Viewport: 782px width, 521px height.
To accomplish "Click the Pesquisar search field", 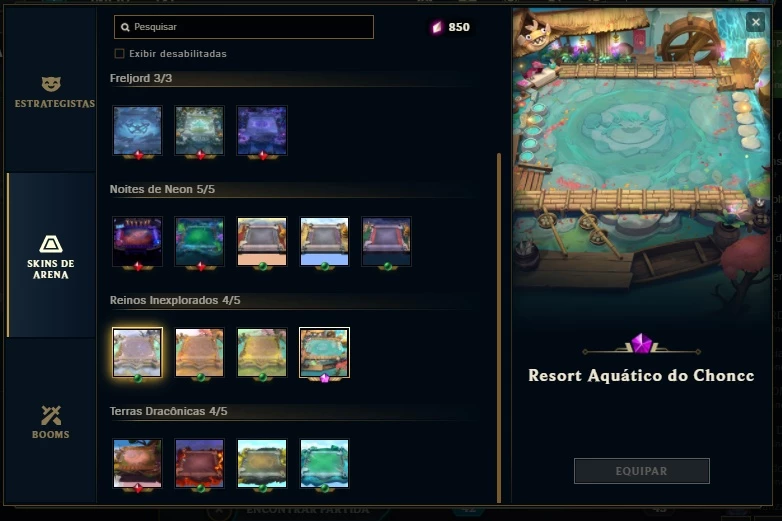I will click(244, 27).
